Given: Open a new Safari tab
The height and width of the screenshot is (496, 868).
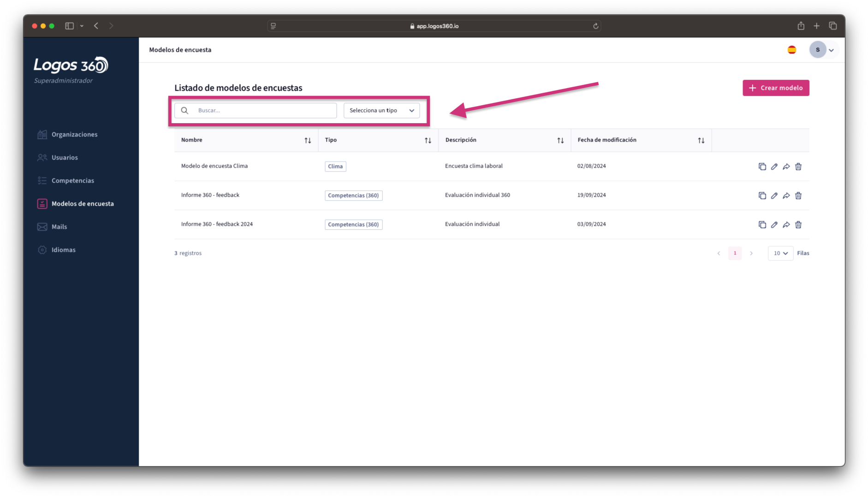Looking at the screenshot, I should [x=816, y=26].
